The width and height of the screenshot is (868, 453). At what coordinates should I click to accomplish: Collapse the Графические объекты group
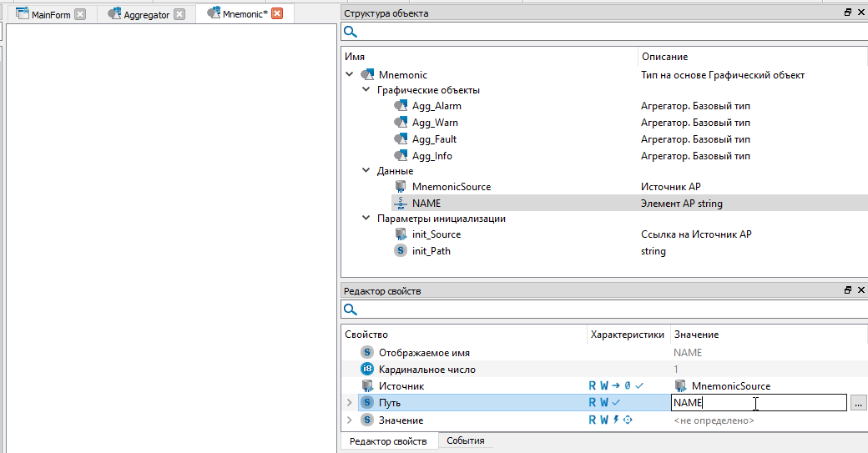click(366, 90)
